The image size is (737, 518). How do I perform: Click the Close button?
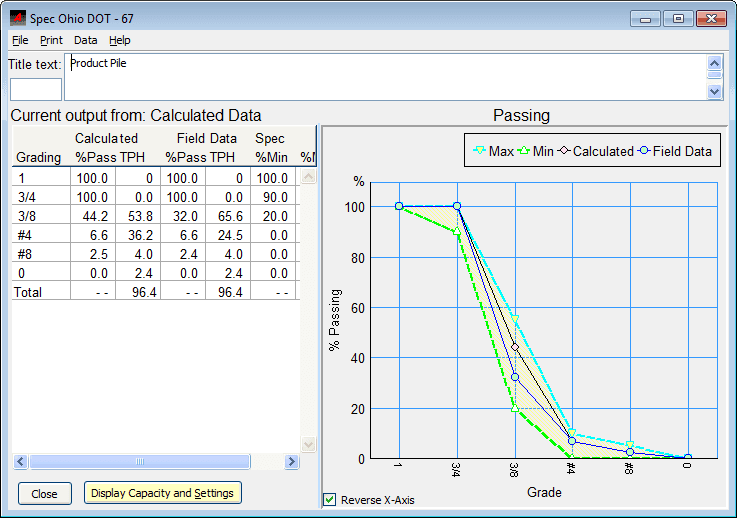[x=44, y=494]
